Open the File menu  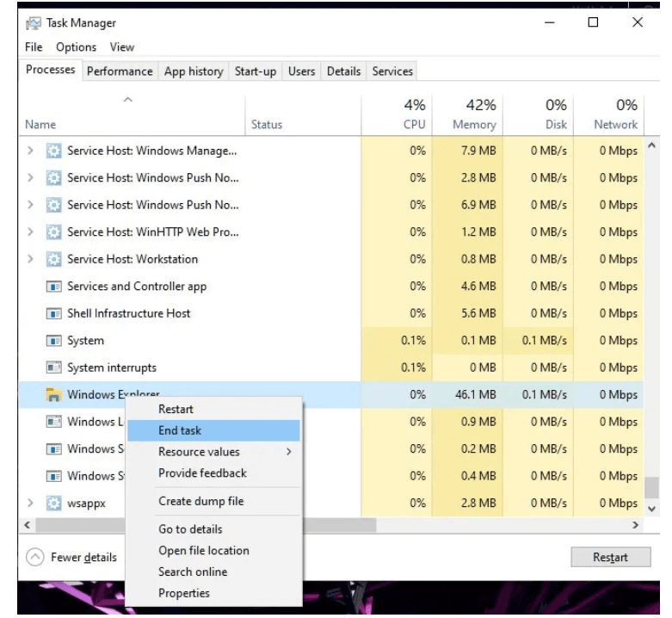[x=34, y=47]
